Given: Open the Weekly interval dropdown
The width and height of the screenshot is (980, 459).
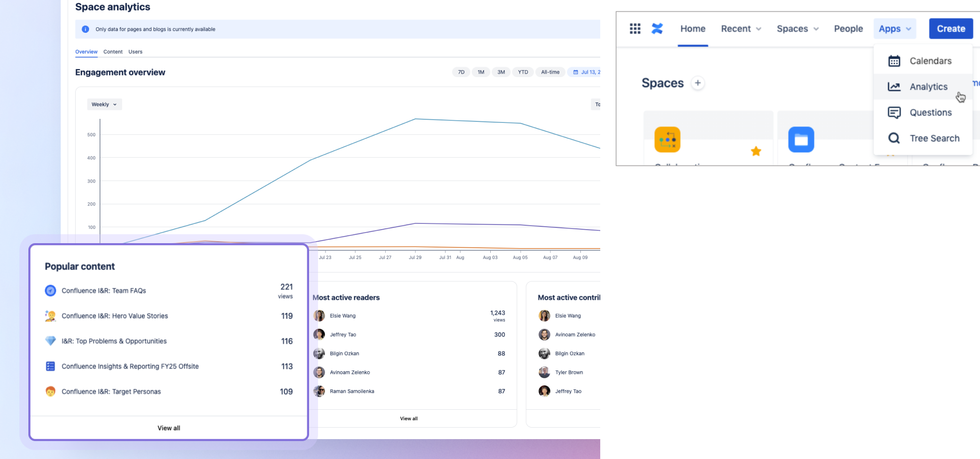Looking at the screenshot, I should pyautogui.click(x=105, y=104).
